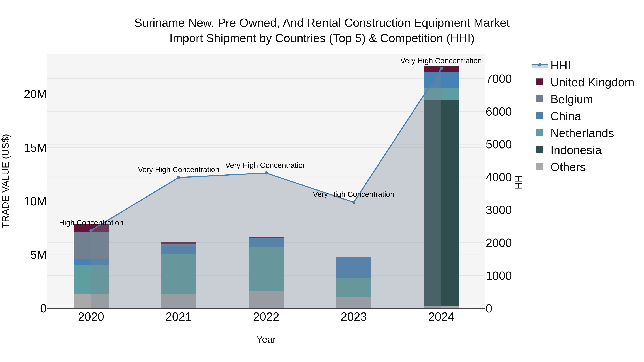This screenshot has width=644, height=362.
Task: Click the '20M' left axis label
Action: click(35, 94)
